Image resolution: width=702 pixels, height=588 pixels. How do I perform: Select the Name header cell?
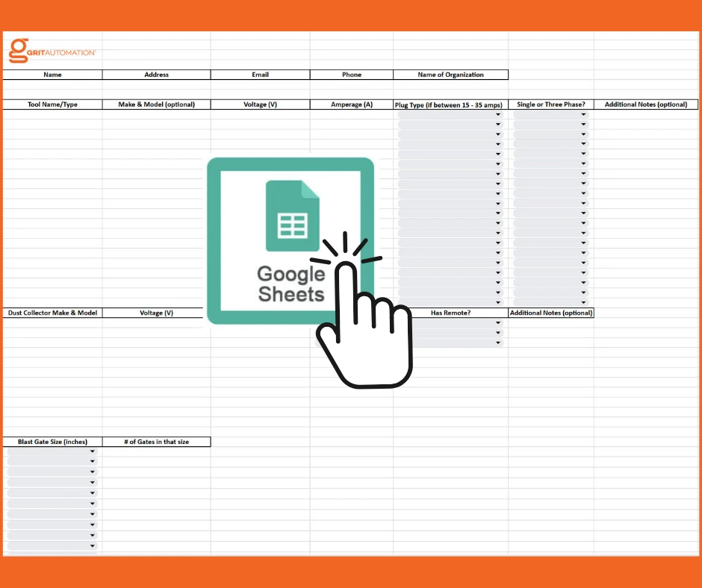point(52,75)
